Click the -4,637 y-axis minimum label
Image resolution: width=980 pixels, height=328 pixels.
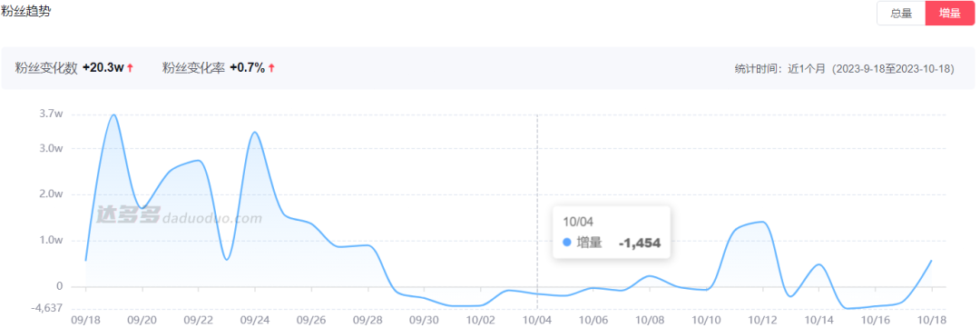(x=49, y=307)
